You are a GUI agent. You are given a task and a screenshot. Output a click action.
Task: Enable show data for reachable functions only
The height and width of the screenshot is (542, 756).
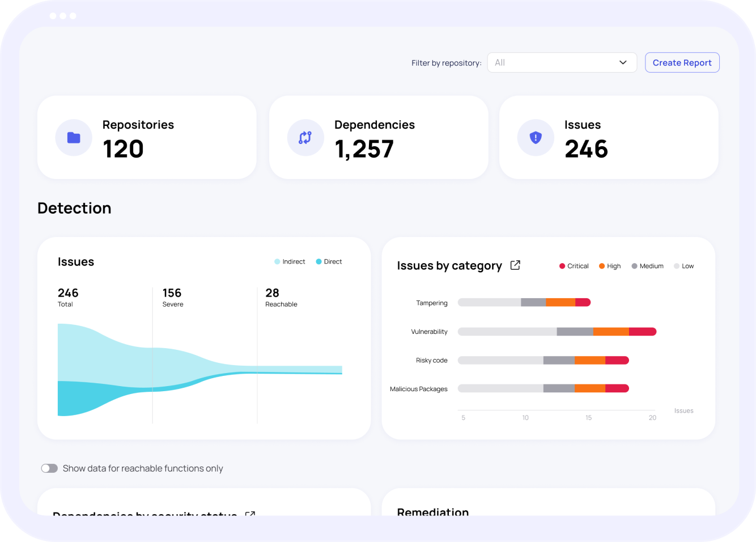tap(49, 468)
